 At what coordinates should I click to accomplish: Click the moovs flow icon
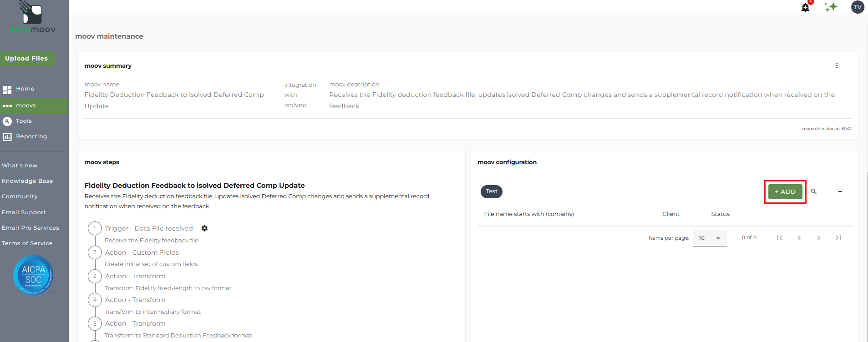coord(7,106)
